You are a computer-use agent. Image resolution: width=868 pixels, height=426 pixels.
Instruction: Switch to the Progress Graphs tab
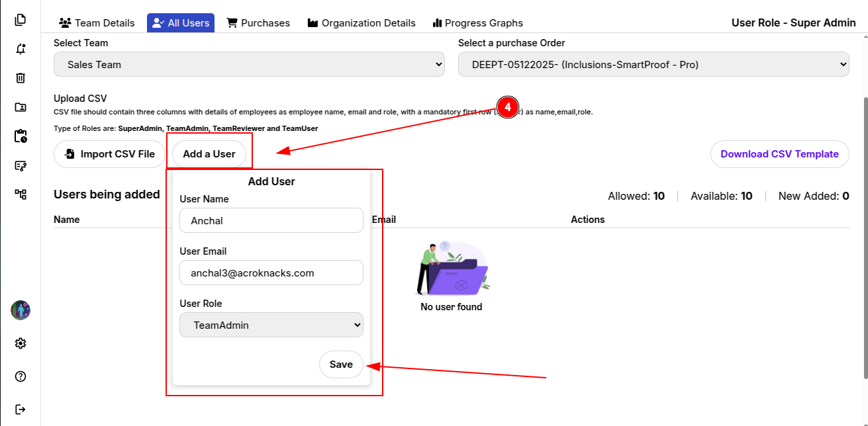[477, 23]
